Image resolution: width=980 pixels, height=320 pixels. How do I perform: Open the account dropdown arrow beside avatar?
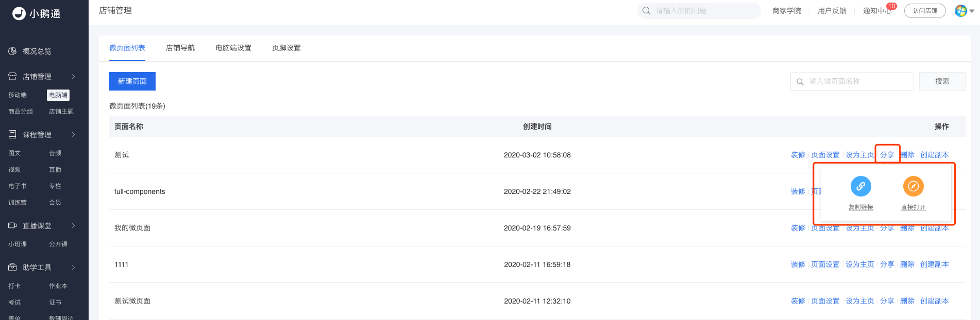coord(972,11)
